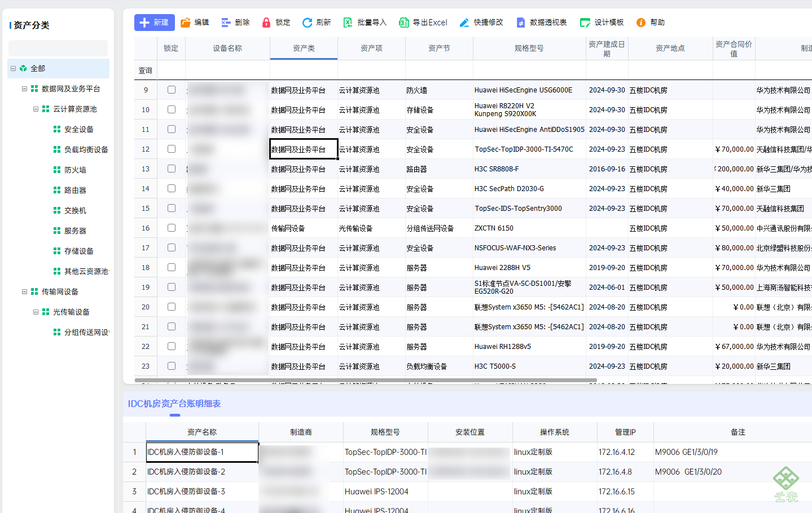Image resolution: width=812 pixels, height=513 pixels.
Task: Open 批量导入 batch import
Action: (x=365, y=23)
